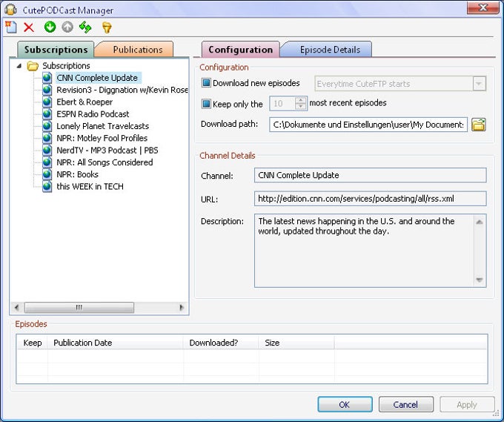This screenshot has height=422, width=504.
Task: Click the tree scroll right arrow
Action: 182,308
